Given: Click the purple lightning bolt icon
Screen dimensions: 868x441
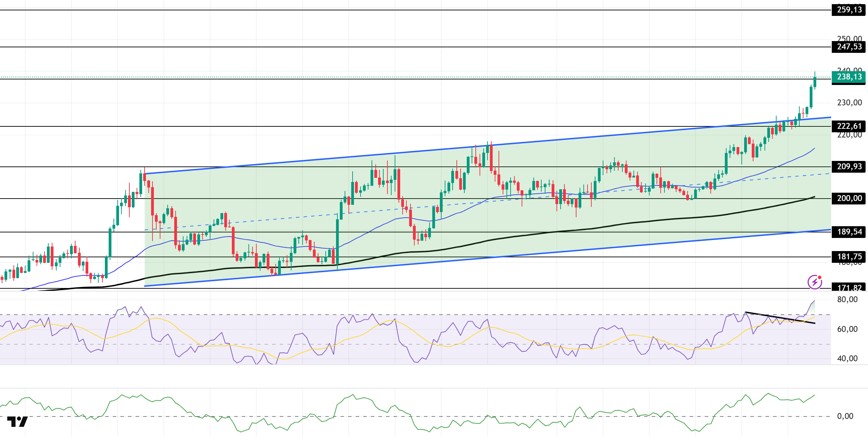Looking at the screenshot, I should (x=815, y=282).
